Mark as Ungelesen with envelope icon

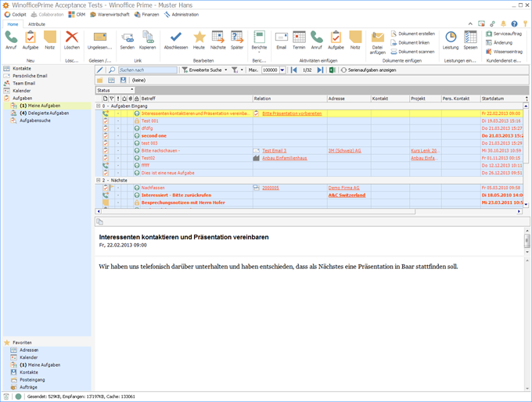click(100, 41)
